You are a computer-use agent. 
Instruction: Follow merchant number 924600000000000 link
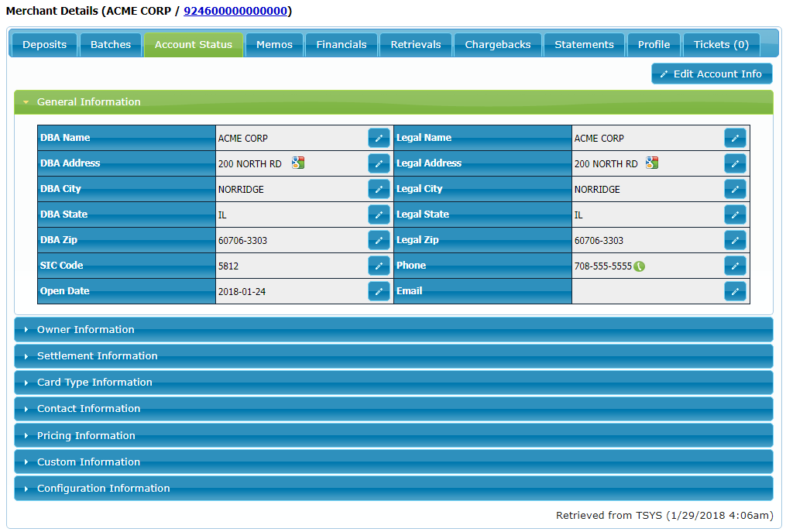point(235,11)
